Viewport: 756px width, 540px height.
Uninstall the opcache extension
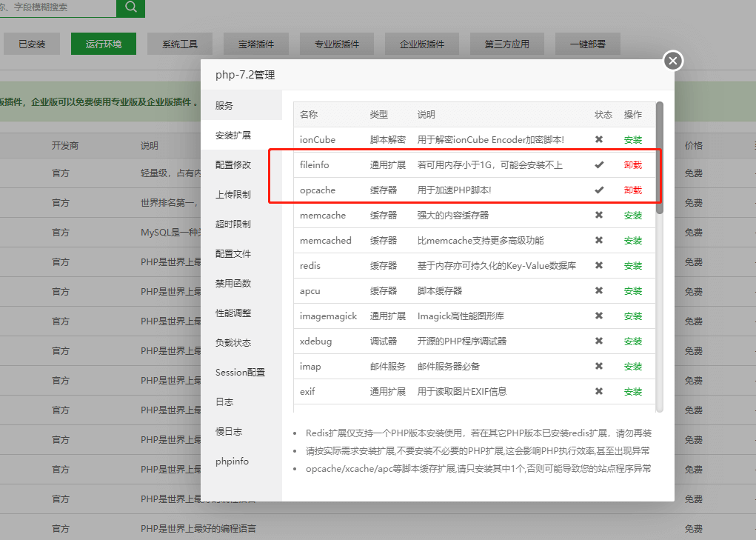click(632, 190)
